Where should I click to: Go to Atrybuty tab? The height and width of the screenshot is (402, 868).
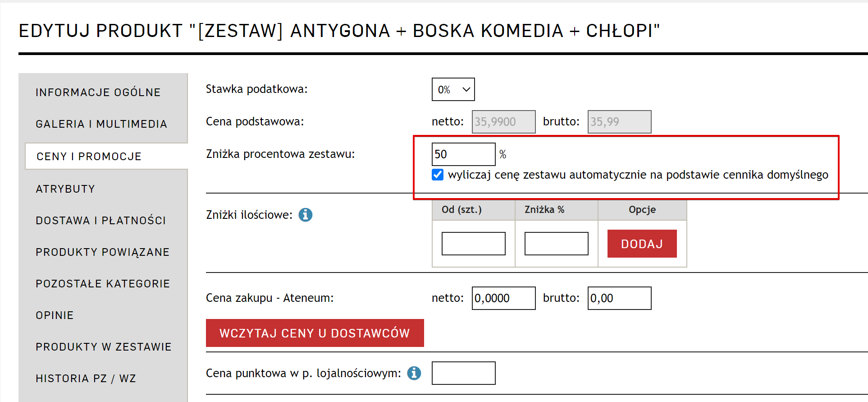coord(66,189)
